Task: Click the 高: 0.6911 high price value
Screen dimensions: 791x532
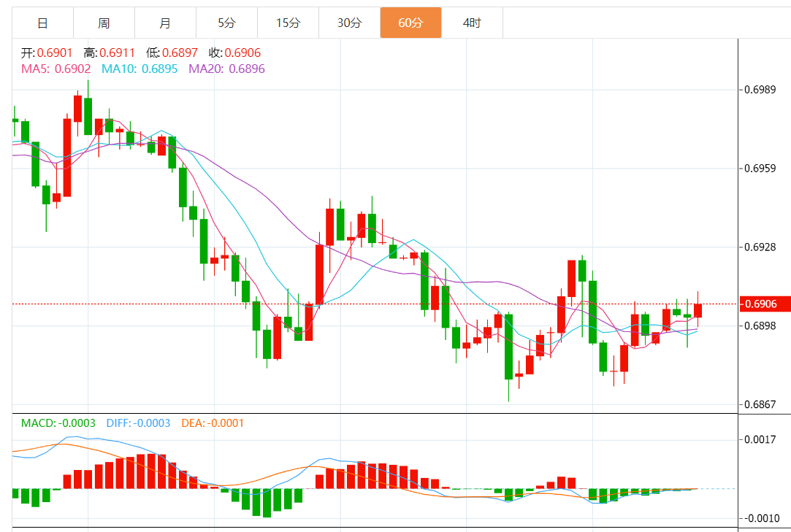Action: (x=110, y=53)
